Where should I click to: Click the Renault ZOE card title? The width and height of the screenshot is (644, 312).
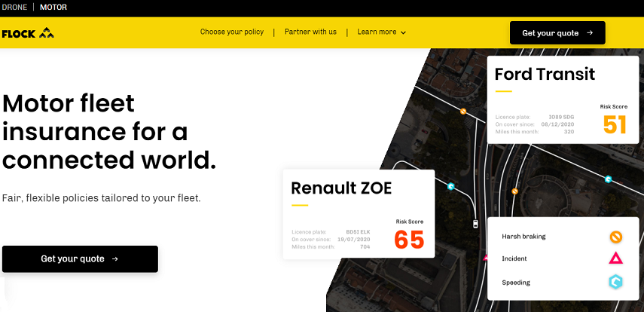pyautogui.click(x=341, y=188)
